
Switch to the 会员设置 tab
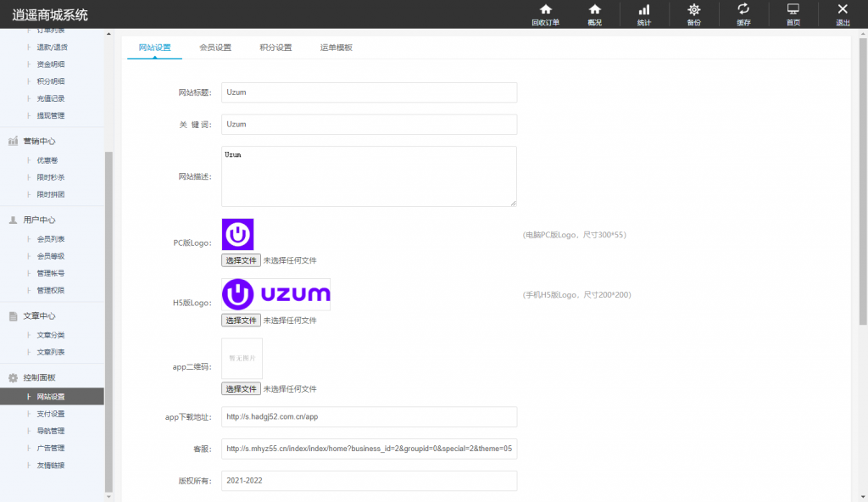coord(215,47)
